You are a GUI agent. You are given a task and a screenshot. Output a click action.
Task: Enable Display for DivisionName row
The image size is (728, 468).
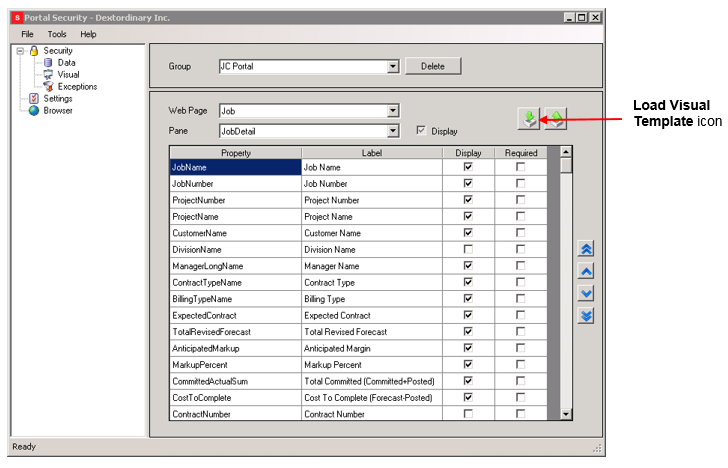pos(468,249)
